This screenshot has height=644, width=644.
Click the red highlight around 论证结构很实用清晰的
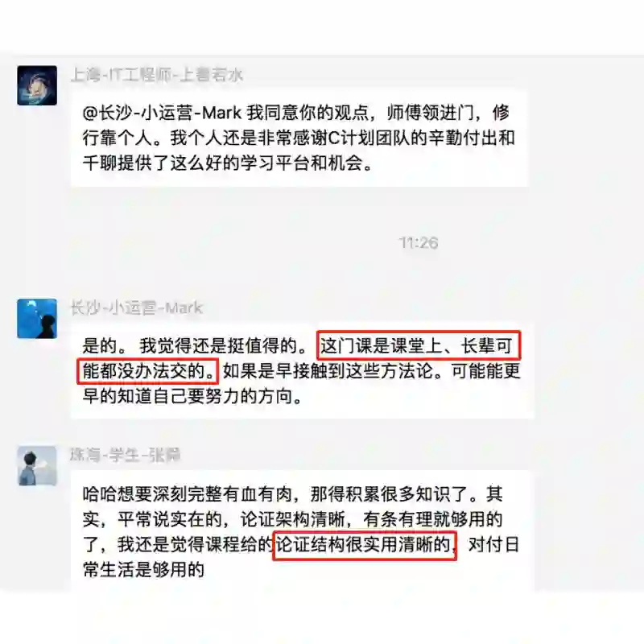[x=365, y=545]
